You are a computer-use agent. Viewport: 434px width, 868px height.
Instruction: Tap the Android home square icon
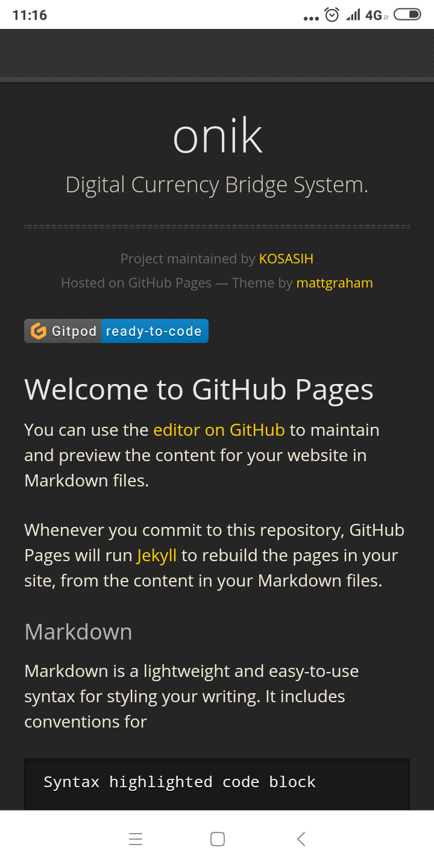[x=218, y=839]
